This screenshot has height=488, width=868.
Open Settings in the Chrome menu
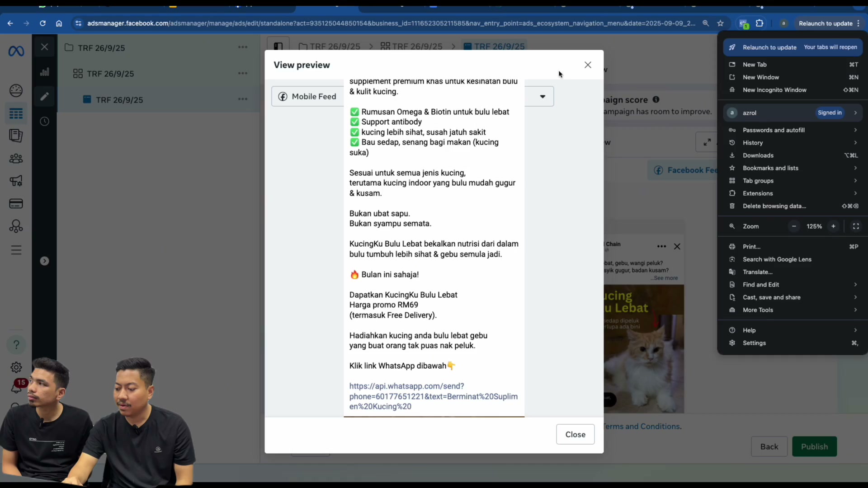[x=793, y=343]
